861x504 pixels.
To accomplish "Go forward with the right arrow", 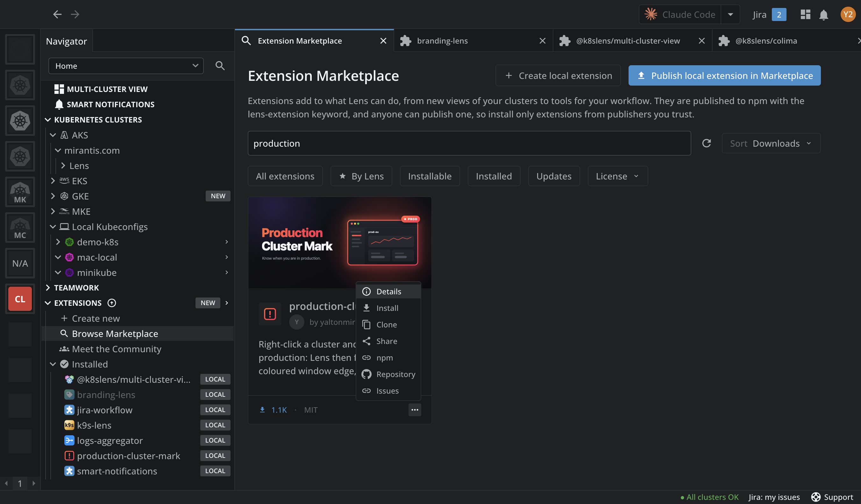I will tap(75, 14).
